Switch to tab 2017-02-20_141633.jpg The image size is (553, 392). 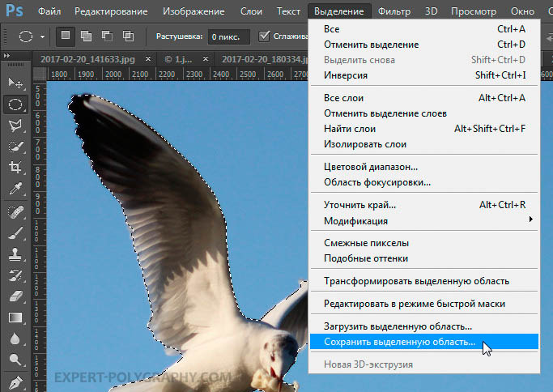(87, 59)
